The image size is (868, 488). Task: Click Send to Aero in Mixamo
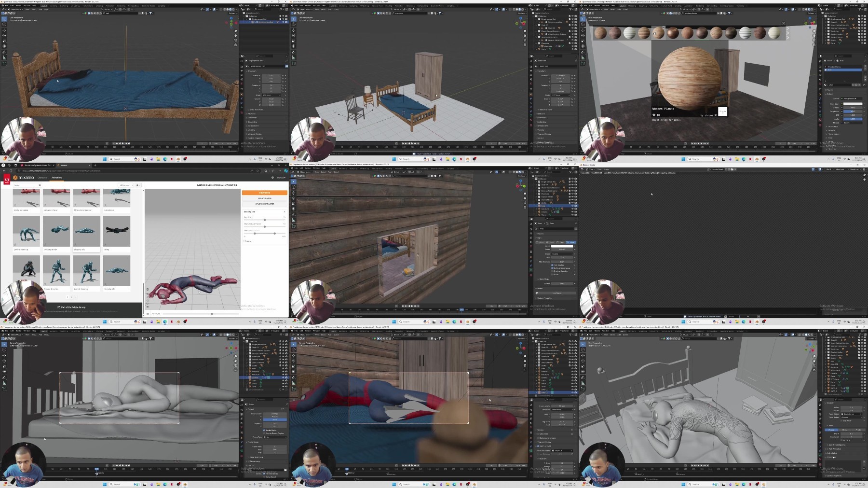pos(265,198)
